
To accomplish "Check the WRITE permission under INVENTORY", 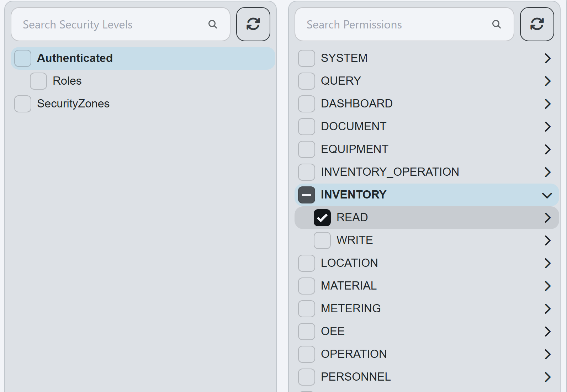I will pyautogui.click(x=322, y=240).
